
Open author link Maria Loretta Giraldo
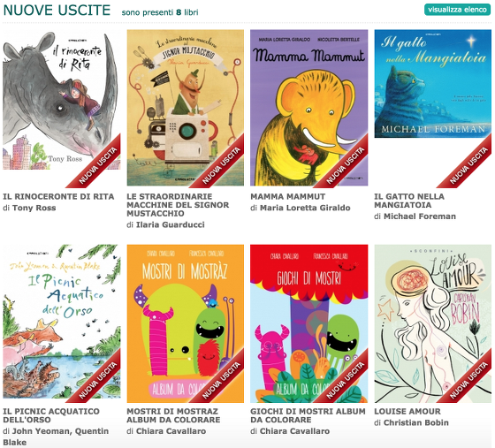(x=305, y=208)
